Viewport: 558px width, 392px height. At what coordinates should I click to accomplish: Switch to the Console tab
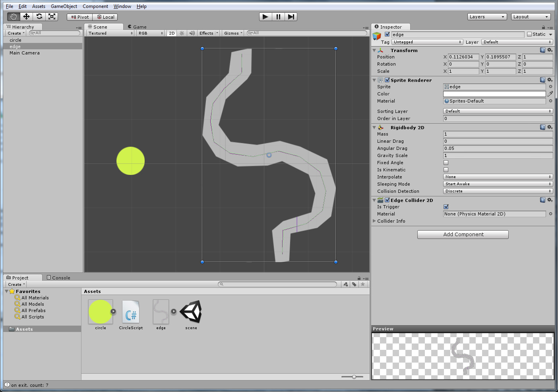click(58, 278)
